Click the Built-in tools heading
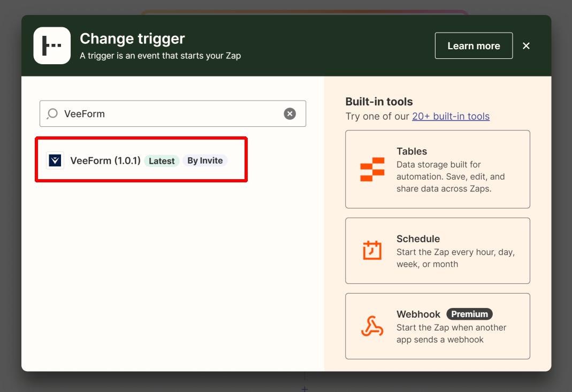This screenshot has height=392, width=572. (379, 102)
